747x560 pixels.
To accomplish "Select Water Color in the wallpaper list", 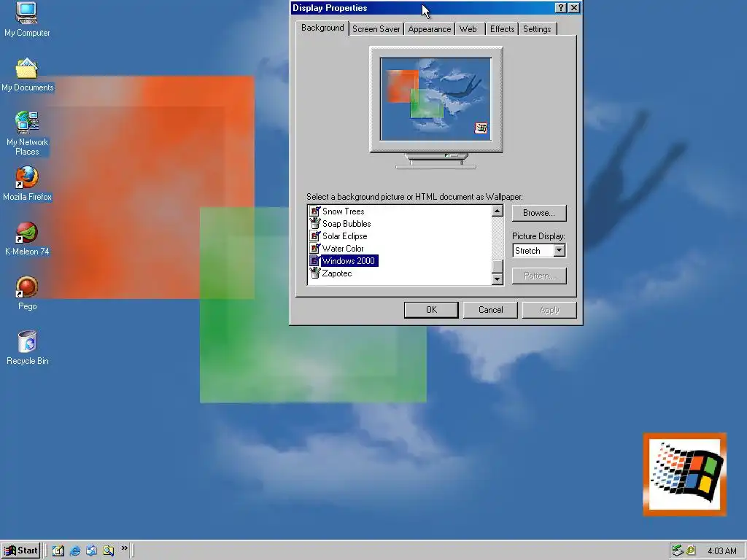I will click(343, 248).
